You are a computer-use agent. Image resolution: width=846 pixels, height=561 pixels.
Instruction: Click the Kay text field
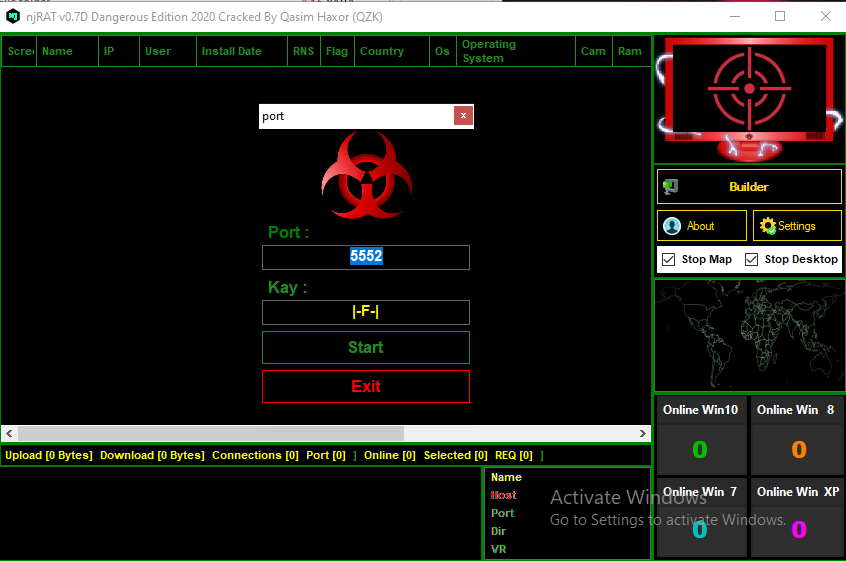coord(365,313)
